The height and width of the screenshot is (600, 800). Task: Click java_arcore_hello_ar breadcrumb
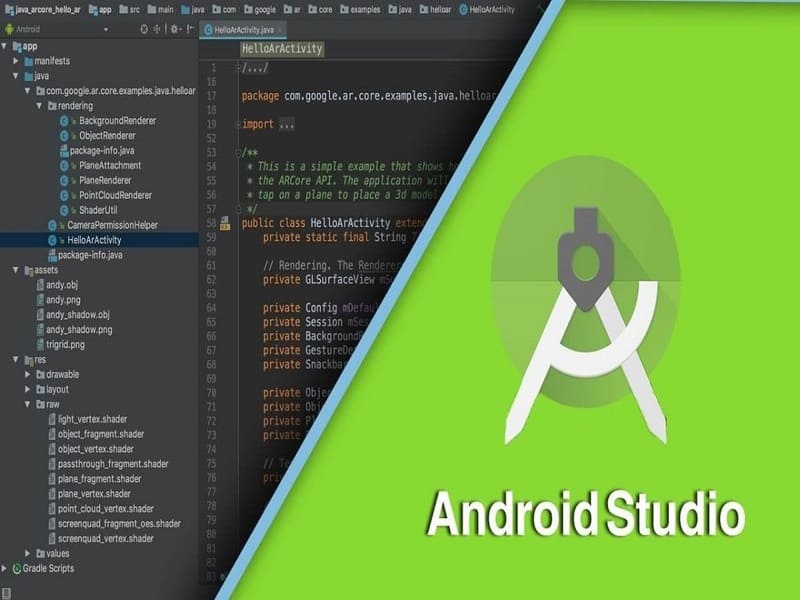(x=43, y=9)
